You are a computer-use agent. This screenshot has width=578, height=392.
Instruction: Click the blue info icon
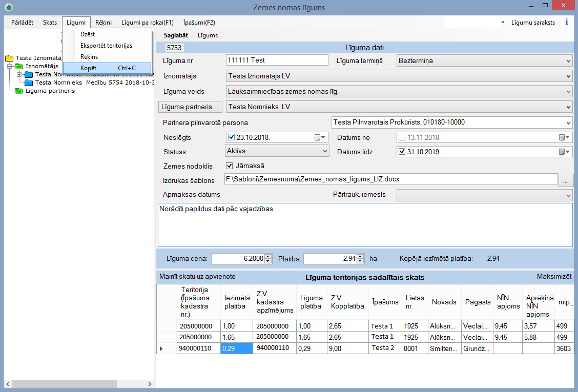pos(567,22)
